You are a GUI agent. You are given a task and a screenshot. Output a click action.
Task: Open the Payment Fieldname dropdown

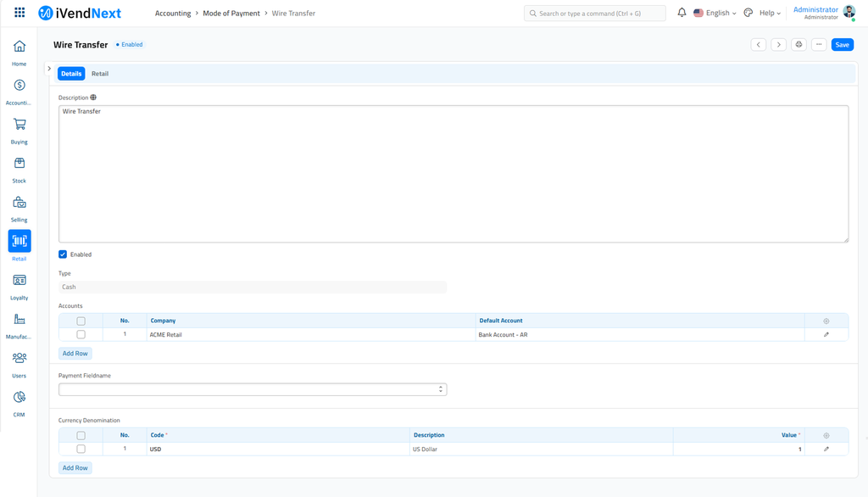[x=252, y=389]
